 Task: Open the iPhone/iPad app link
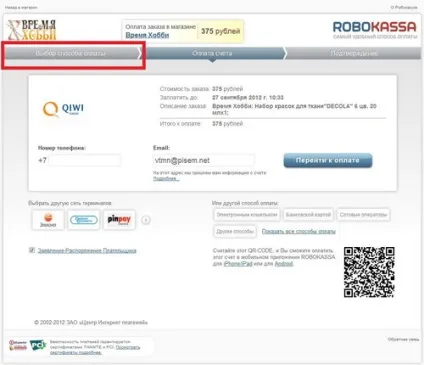[x=238, y=264]
